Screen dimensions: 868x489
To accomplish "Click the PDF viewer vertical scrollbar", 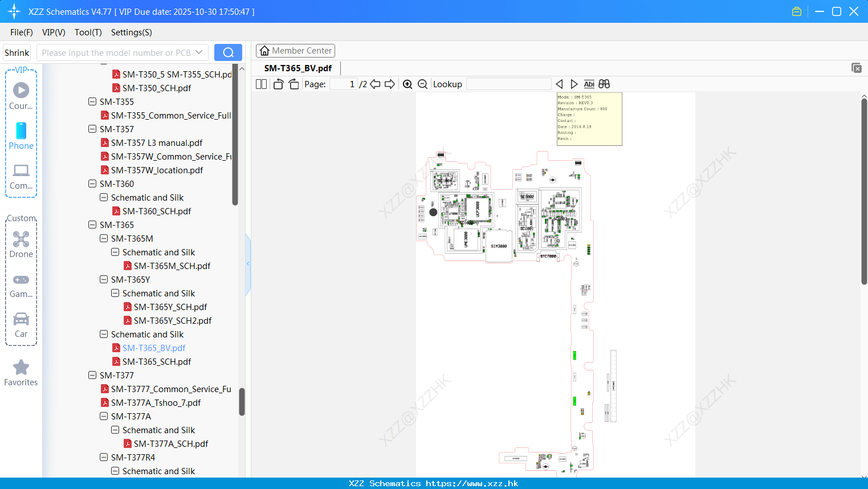I will click(x=864, y=191).
